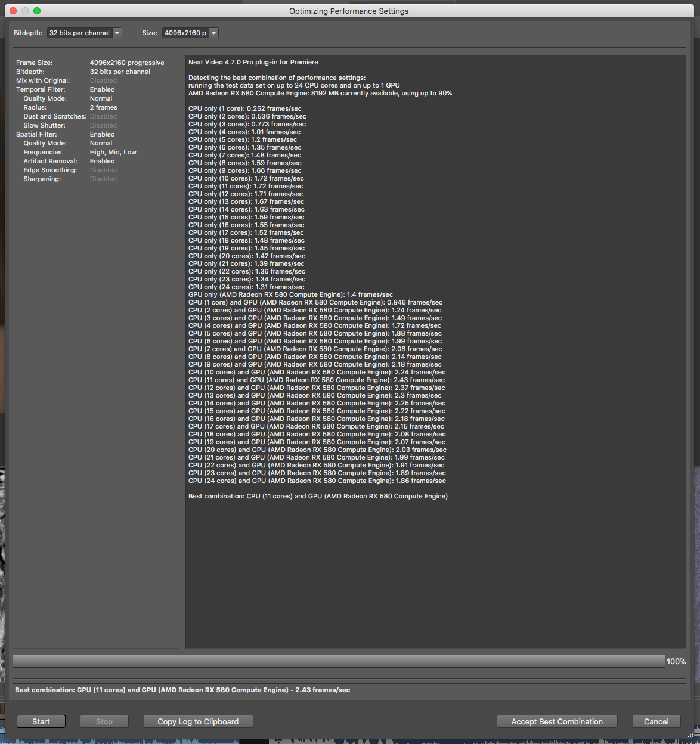Click the "Frame Size:" label

pos(35,63)
